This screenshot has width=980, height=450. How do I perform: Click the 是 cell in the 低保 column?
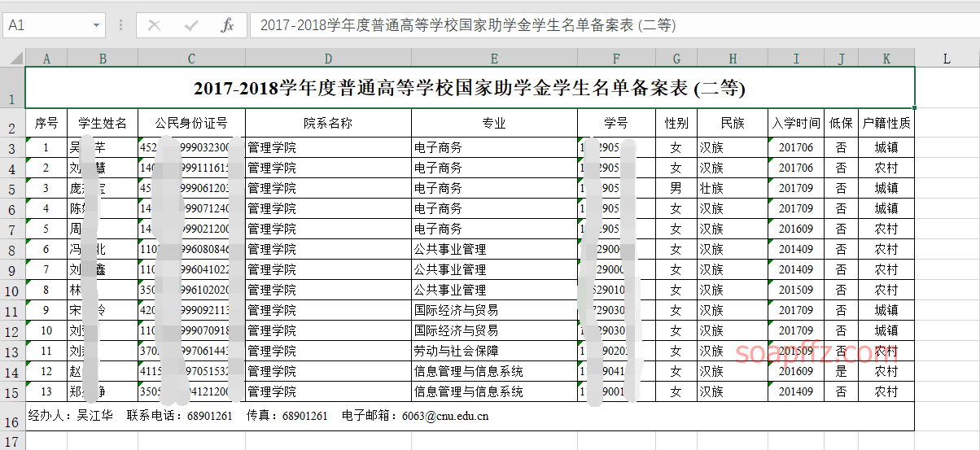pyautogui.click(x=841, y=372)
